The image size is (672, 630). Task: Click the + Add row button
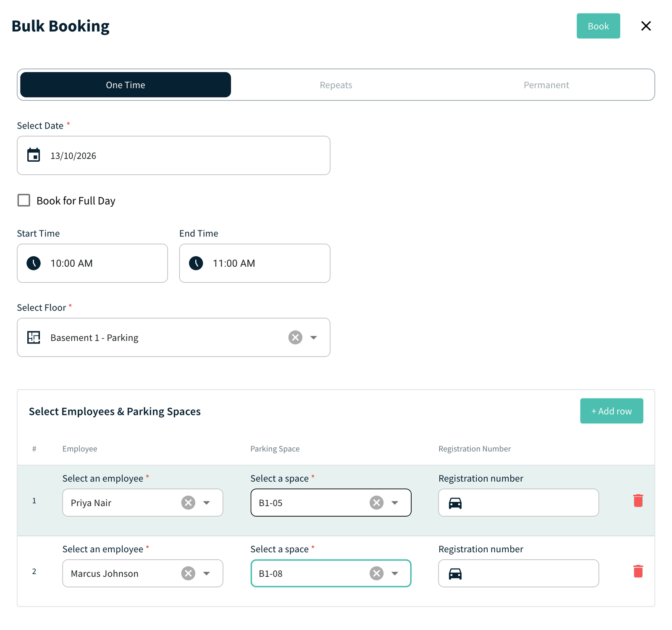612,411
